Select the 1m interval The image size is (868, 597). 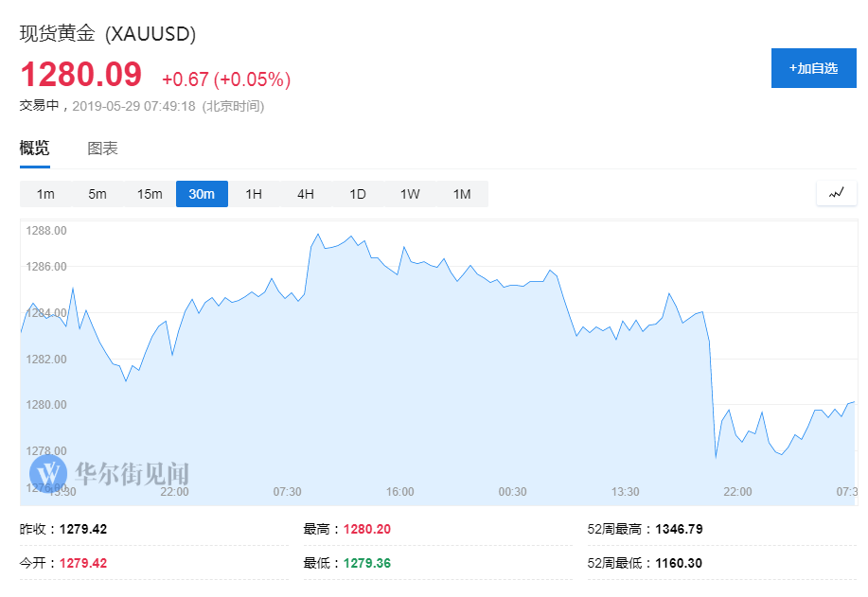coord(45,194)
